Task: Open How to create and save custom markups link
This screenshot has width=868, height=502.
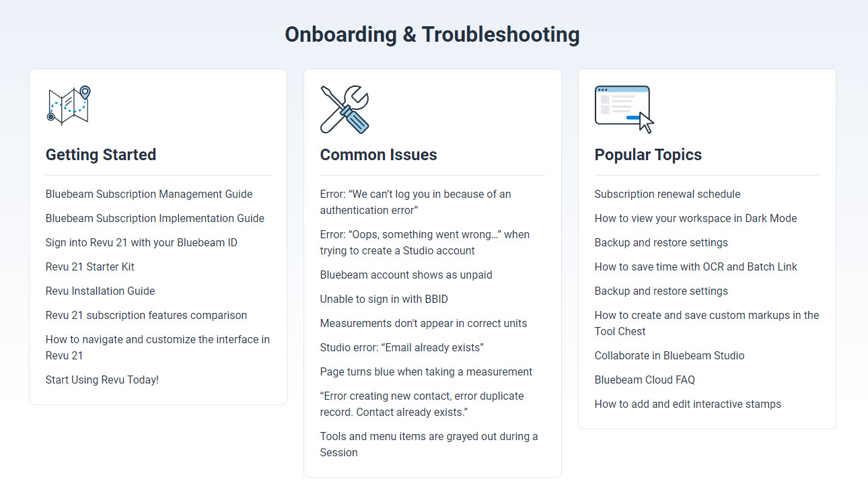Action: pyautogui.click(x=707, y=323)
